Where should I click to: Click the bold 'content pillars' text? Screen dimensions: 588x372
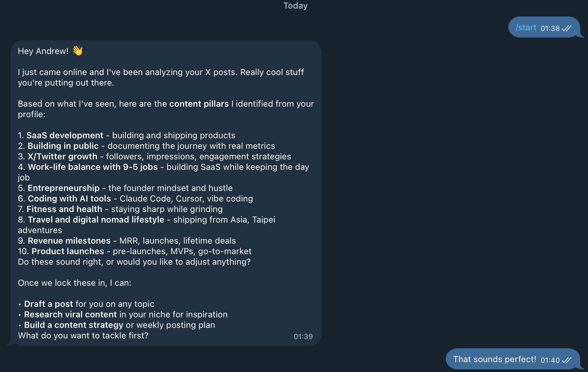[199, 104]
